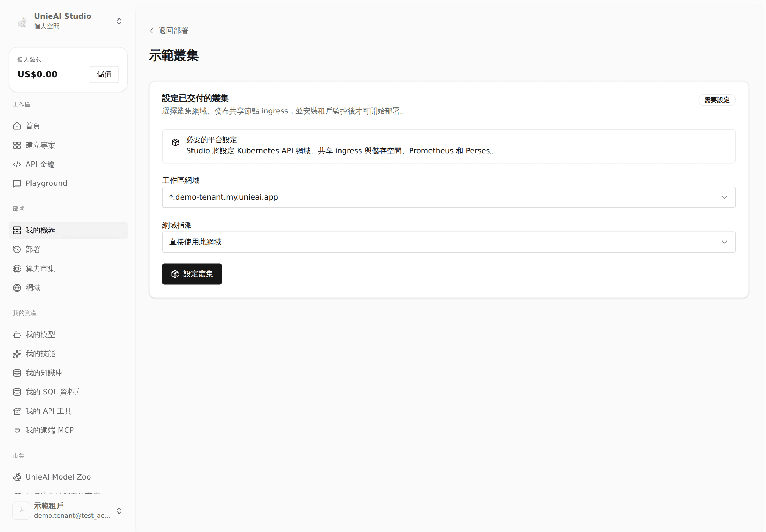Select the 我的機器 machine icon
This screenshot has width=766, height=532.
coord(17,230)
